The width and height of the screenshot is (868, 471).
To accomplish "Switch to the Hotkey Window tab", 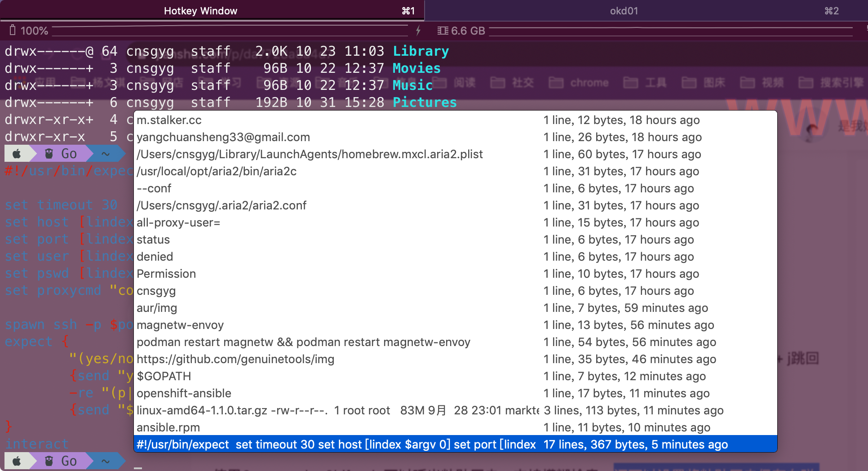I will (x=212, y=11).
